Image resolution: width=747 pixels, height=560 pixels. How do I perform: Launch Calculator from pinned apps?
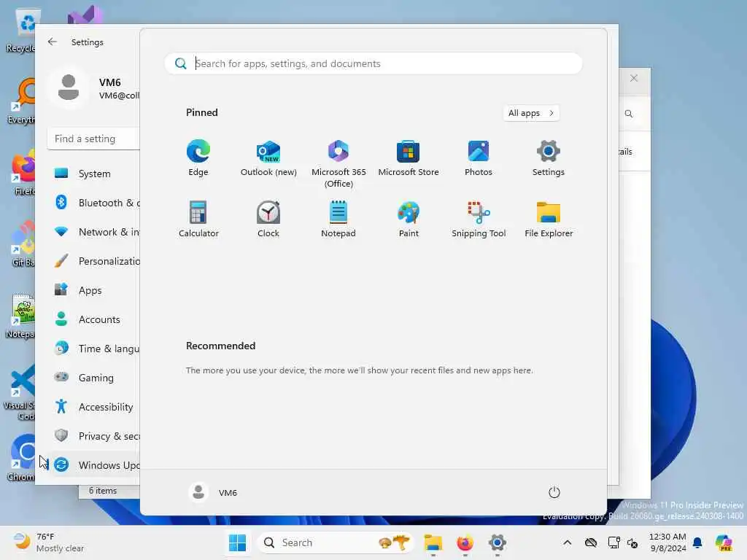coord(198,219)
